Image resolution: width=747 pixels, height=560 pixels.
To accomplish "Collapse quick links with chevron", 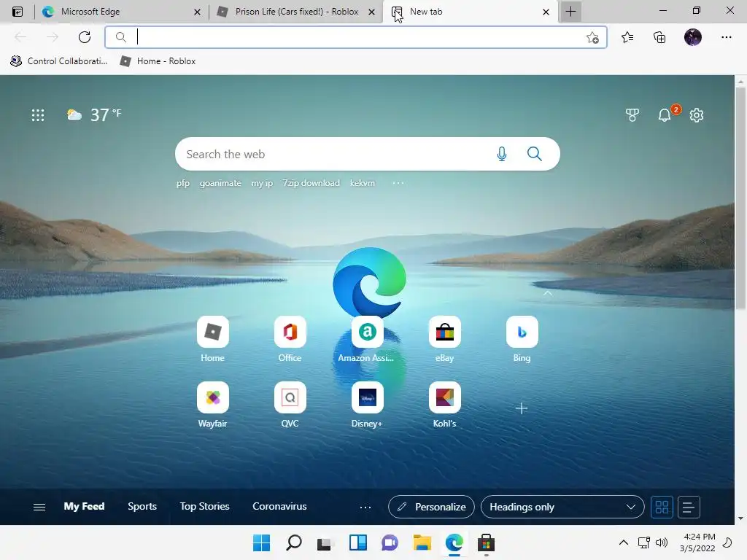I will coord(547,293).
